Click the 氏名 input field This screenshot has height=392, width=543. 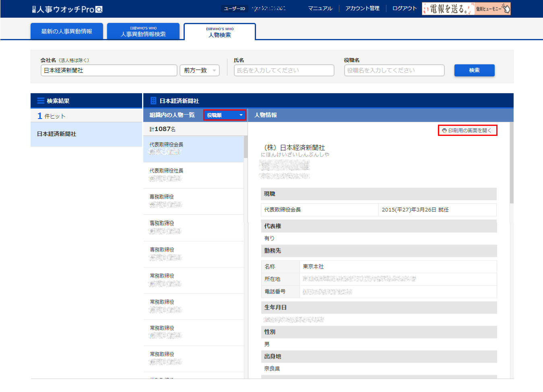284,70
